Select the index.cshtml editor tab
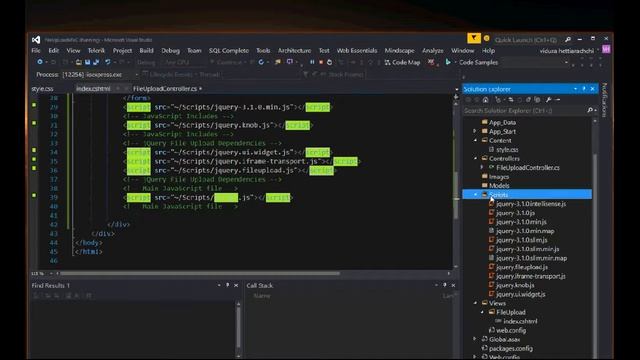The width and height of the screenshot is (640, 360). coord(93,89)
